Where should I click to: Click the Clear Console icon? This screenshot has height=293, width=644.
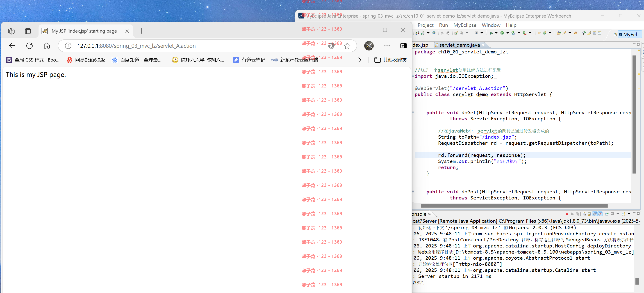point(585,214)
